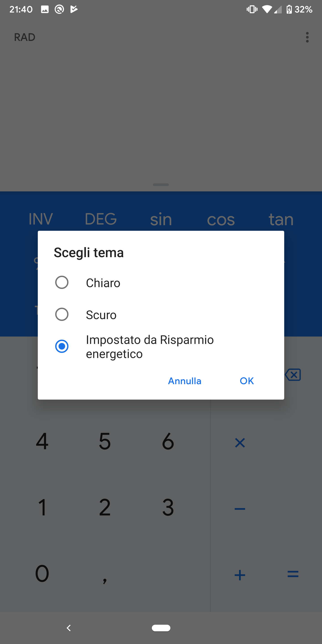Tap the backspace delete icon

(293, 375)
